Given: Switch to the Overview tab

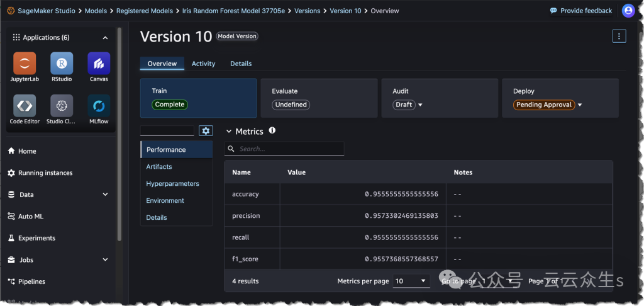Looking at the screenshot, I should [x=162, y=64].
